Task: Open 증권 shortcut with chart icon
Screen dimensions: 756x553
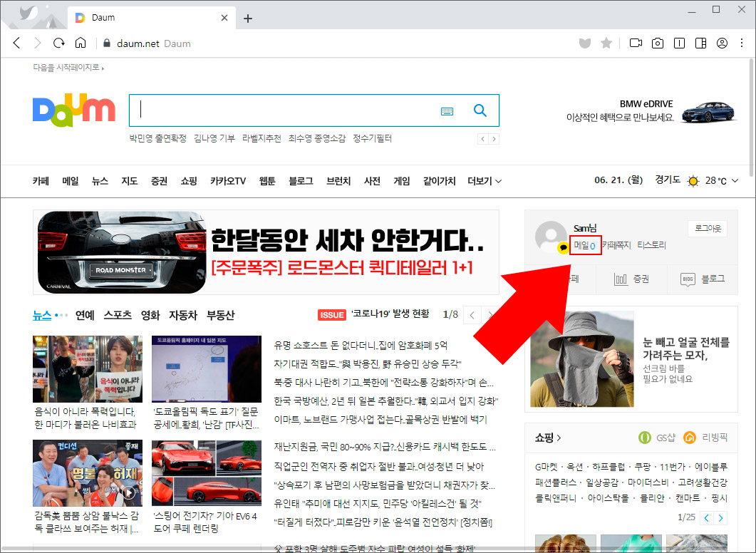Action: tap(631, 279)
